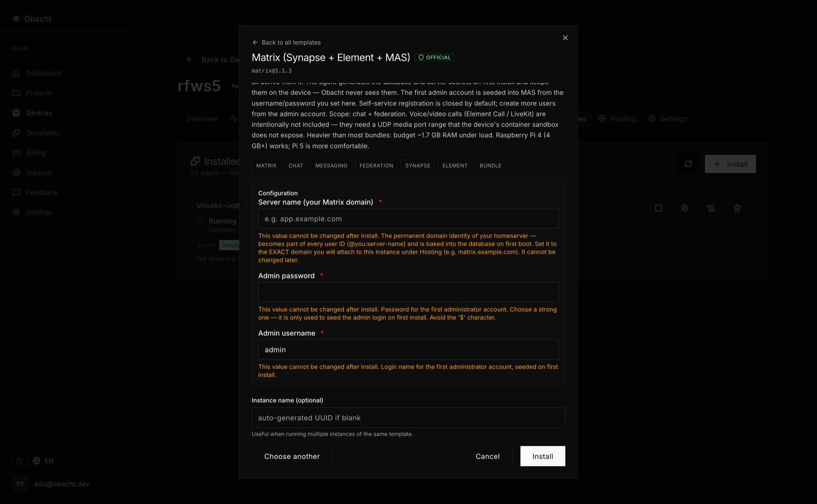Viewport: 817px width, 504px height.
Task: Click the Devices chip icon
Action: click(x=16, y=113)
